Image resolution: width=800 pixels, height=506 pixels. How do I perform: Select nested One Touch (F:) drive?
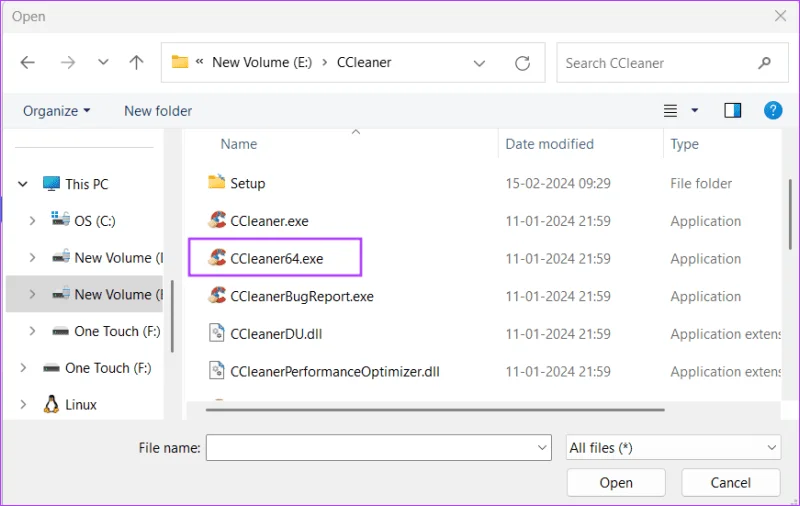117,331
